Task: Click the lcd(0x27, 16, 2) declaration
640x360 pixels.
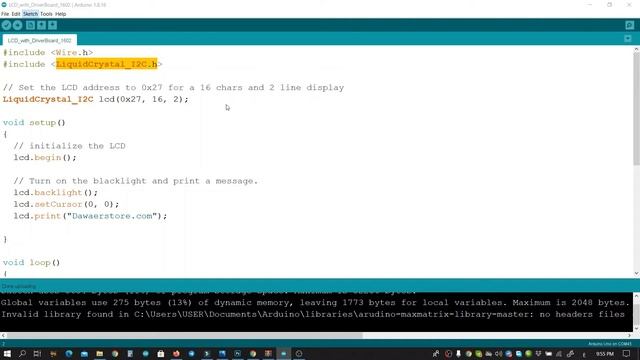Action: (144, 99)
